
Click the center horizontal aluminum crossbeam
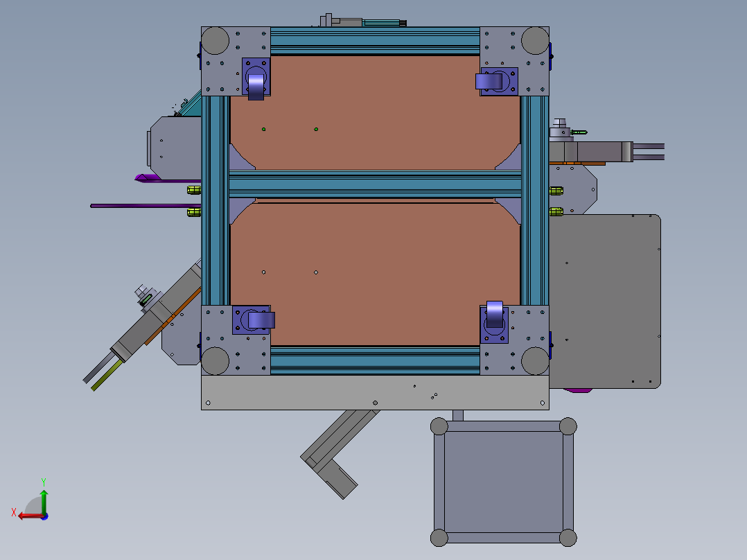coord(374,184)
